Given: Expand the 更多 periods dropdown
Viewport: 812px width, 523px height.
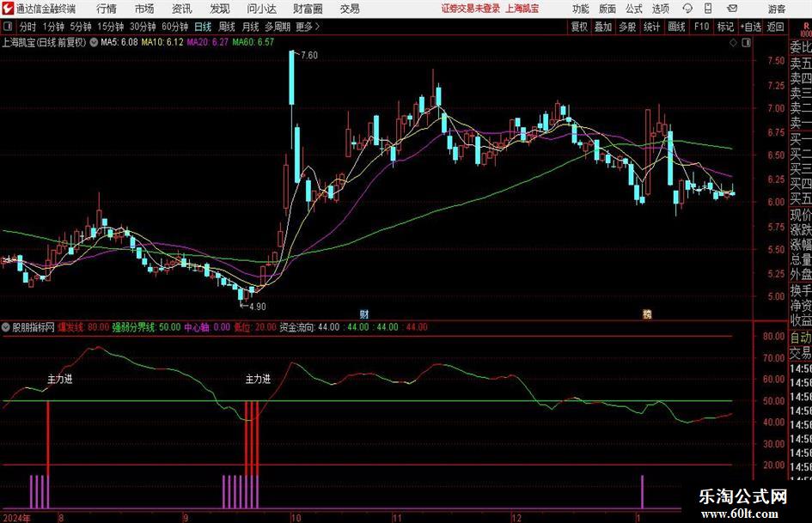Looking at the screenshot, I should click(x=308, y=27).
